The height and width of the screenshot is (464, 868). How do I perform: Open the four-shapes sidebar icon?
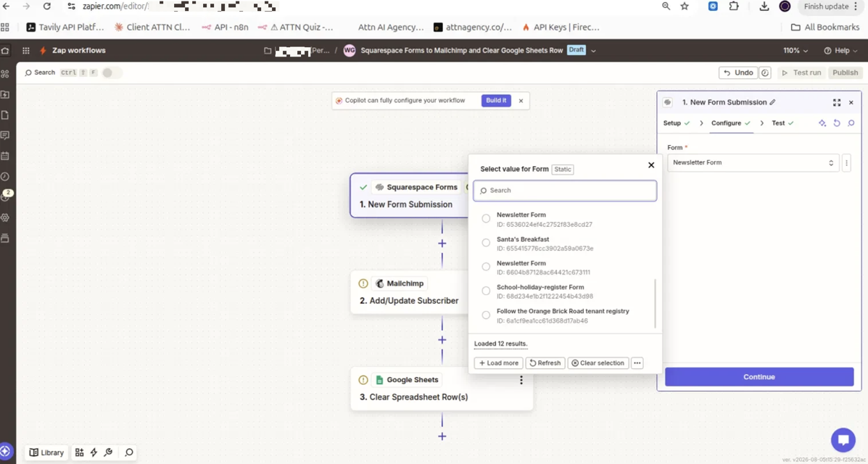[5, 74]
